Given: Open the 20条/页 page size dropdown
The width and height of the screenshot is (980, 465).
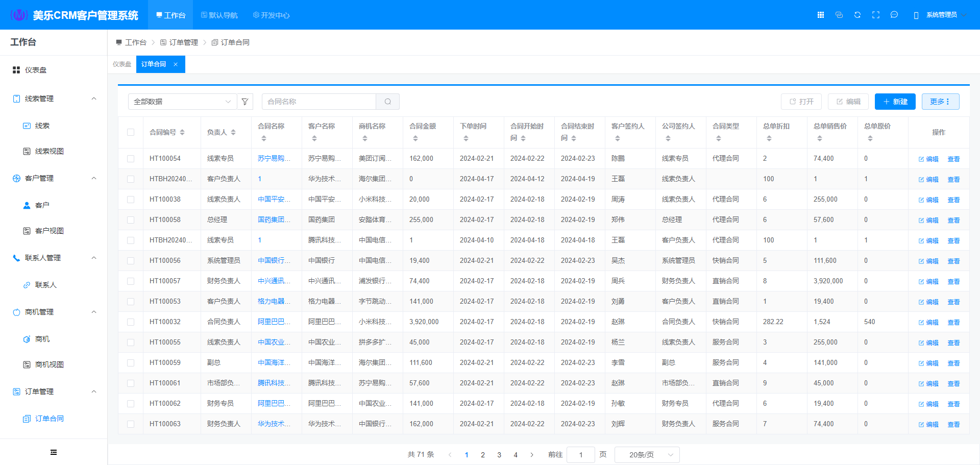Looking at the screenshot, I should tap(647, 455).
